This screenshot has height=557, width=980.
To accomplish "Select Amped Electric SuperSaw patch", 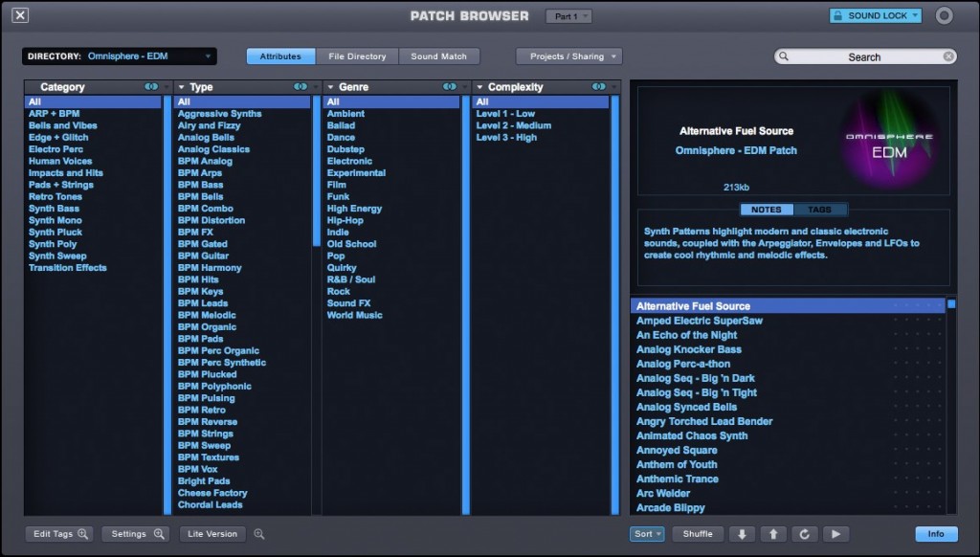I will (700, 321).
